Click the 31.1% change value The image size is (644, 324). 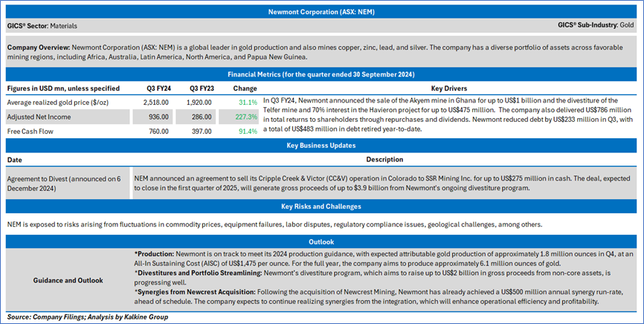tap(248, 103)
